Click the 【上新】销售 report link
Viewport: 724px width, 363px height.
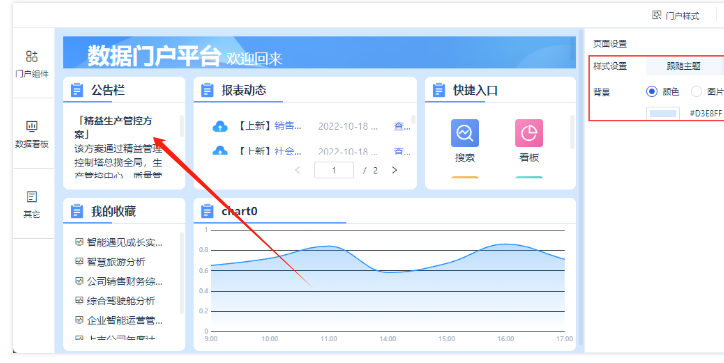pos(270,126)
